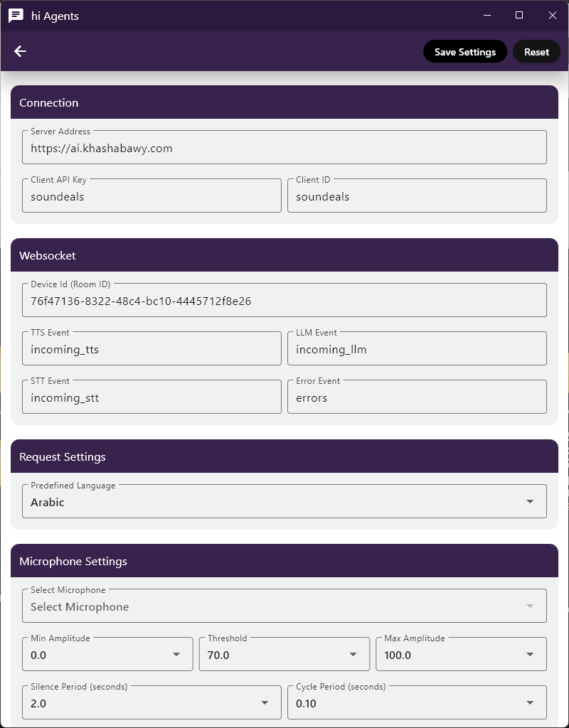Focus the Client API Key field

click(151, 196)
